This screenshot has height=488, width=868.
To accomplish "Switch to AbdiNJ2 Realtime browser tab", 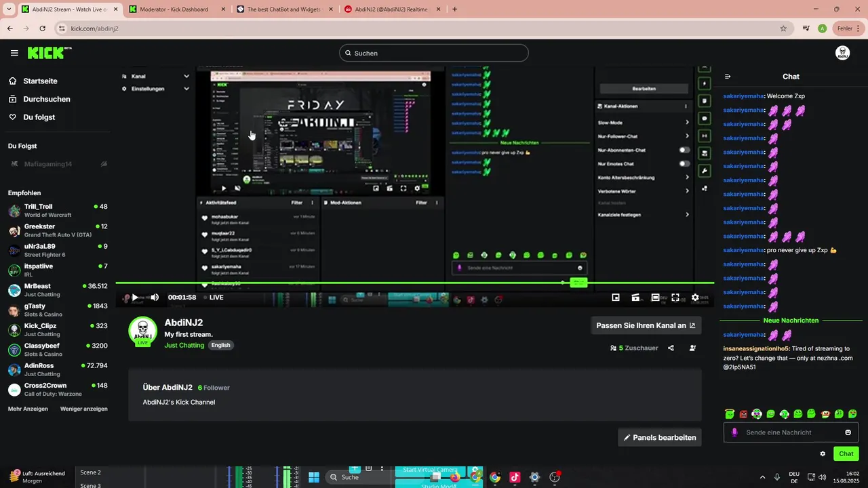I will click(x=392, y=9).
